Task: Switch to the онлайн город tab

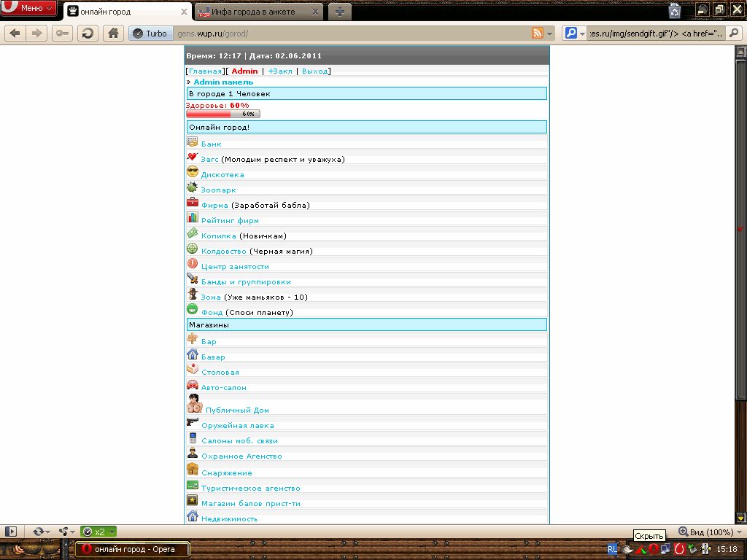Action: [x=128, y=12]
